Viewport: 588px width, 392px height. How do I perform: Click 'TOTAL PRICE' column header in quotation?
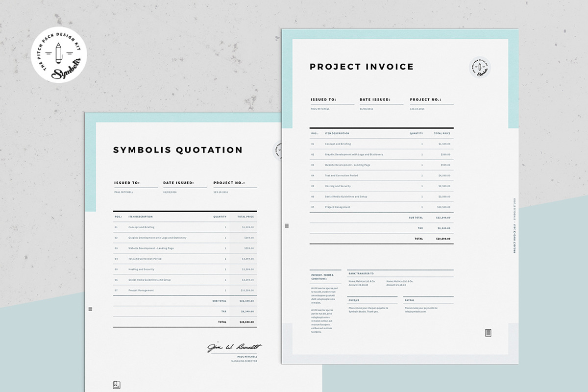pos(245,217)
